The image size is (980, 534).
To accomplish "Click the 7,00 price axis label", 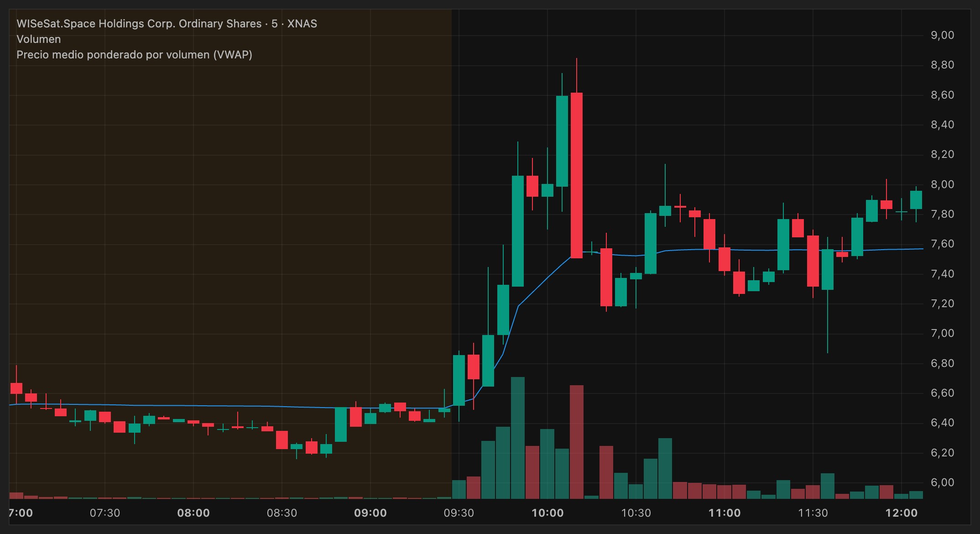I will click(x=942, y=333).
